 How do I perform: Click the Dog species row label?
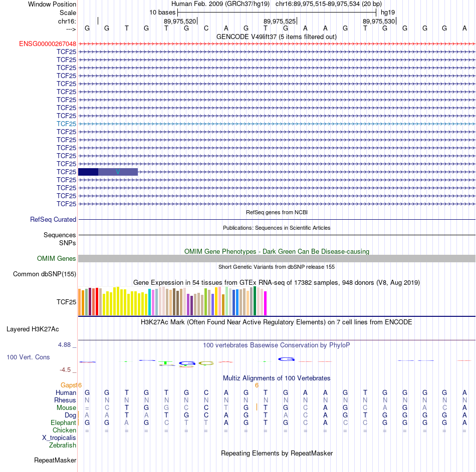tap(70, 415)
